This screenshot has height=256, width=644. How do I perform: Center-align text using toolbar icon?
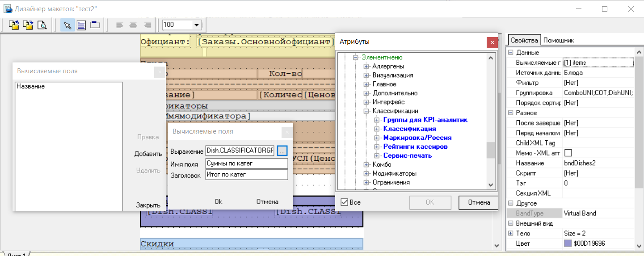coord(133,25)
